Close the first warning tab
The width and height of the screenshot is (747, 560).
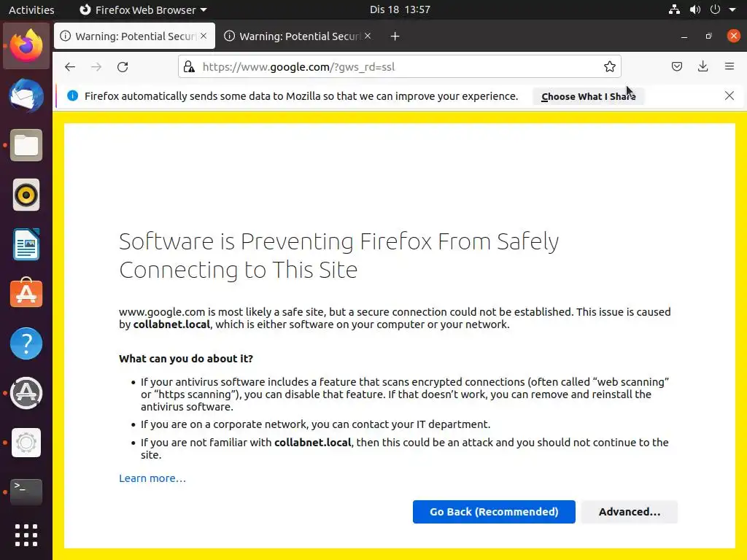click(204, 36)
